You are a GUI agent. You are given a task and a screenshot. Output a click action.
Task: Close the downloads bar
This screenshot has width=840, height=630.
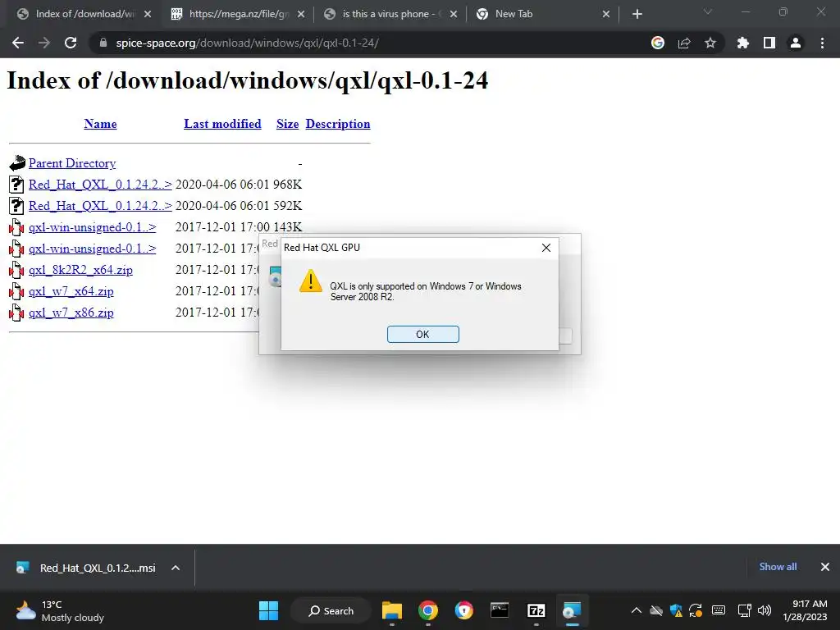(825, 567)
